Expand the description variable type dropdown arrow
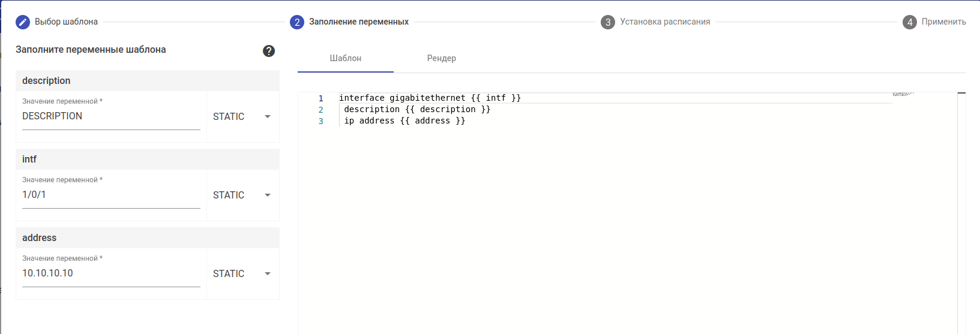 click(268, 116)
